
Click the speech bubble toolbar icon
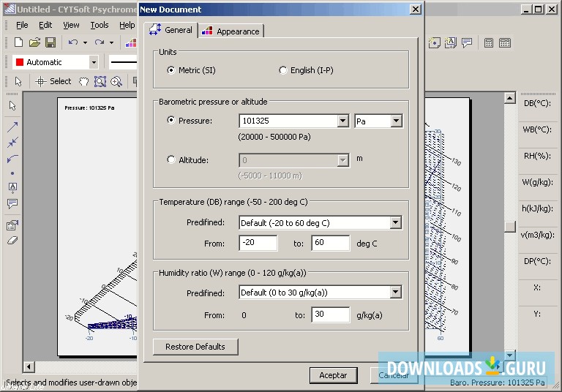(x=467, y=43)
